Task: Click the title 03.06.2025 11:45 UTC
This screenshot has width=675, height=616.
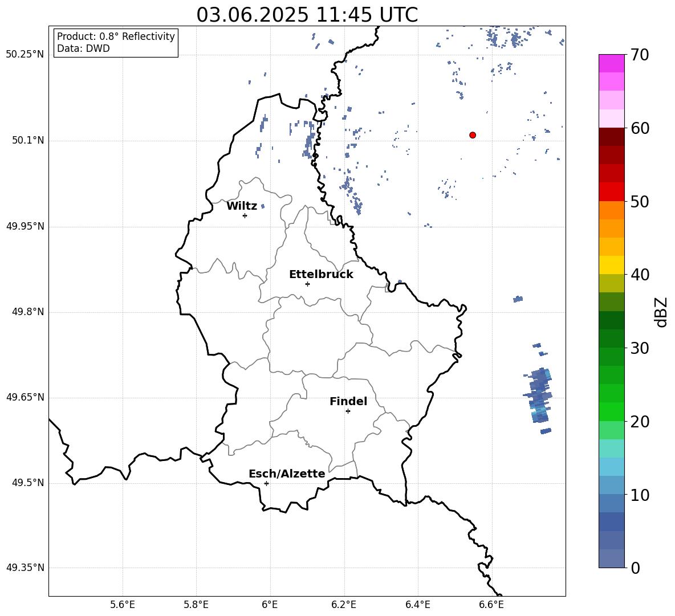Action: point(307,15)
